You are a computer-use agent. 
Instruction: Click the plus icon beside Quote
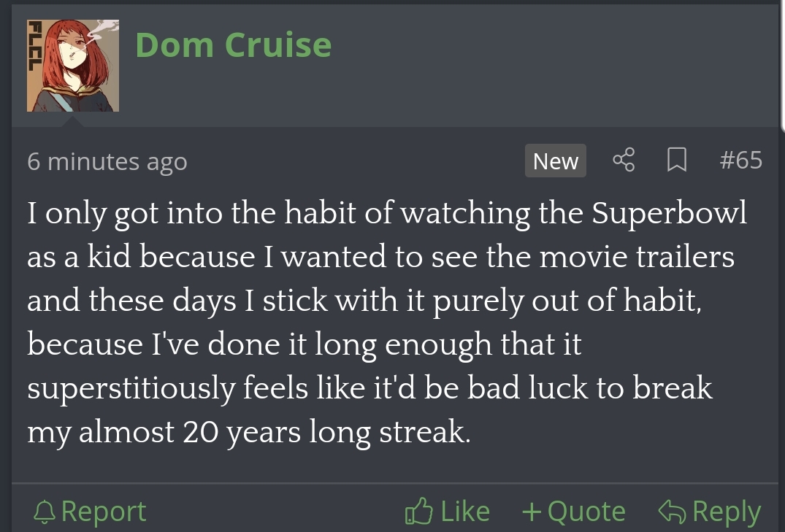(531, 512)
